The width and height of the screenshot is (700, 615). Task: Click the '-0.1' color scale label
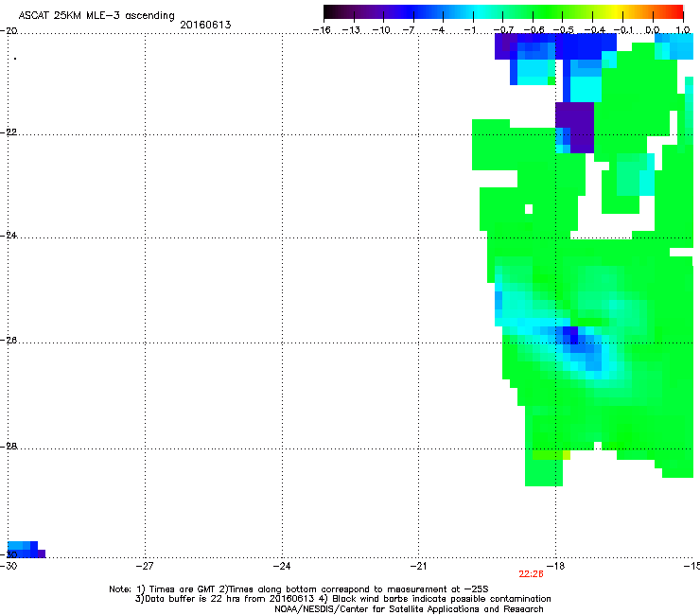(623, 30)
